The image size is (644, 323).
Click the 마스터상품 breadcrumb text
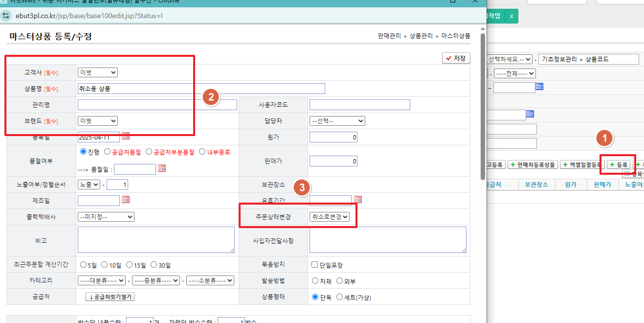[456, 36]
